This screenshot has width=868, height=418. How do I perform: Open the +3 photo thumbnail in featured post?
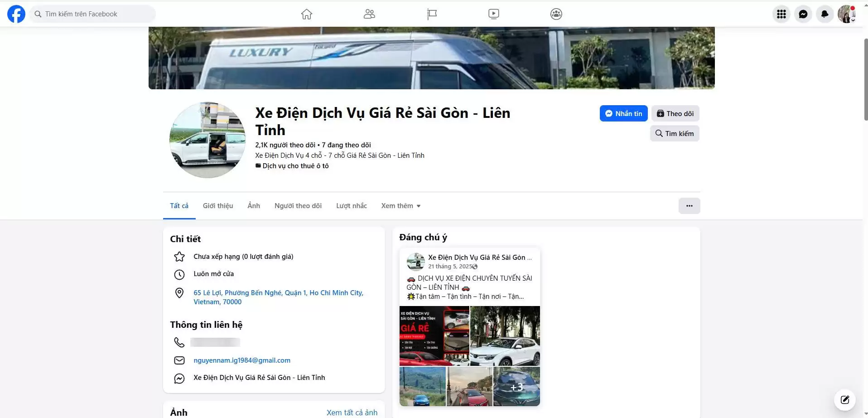[x=516, y=387]
